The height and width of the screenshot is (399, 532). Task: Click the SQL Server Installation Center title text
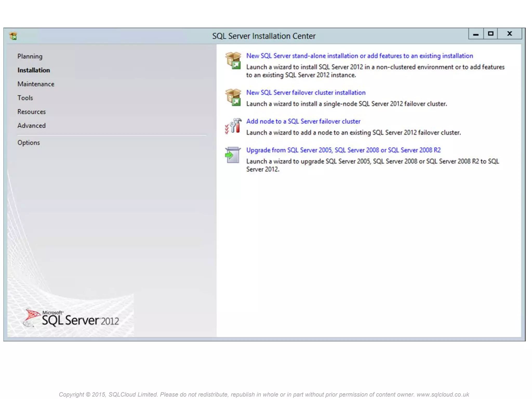coord(264,36)
